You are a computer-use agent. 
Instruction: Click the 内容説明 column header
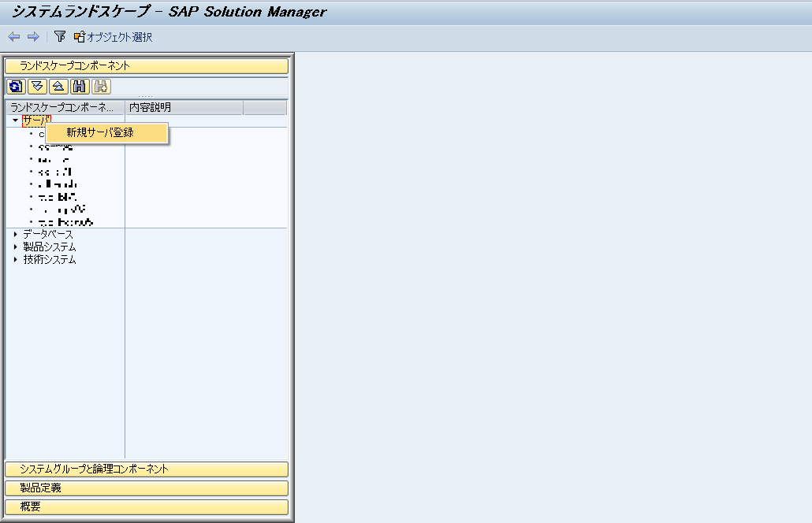(184, 108)
